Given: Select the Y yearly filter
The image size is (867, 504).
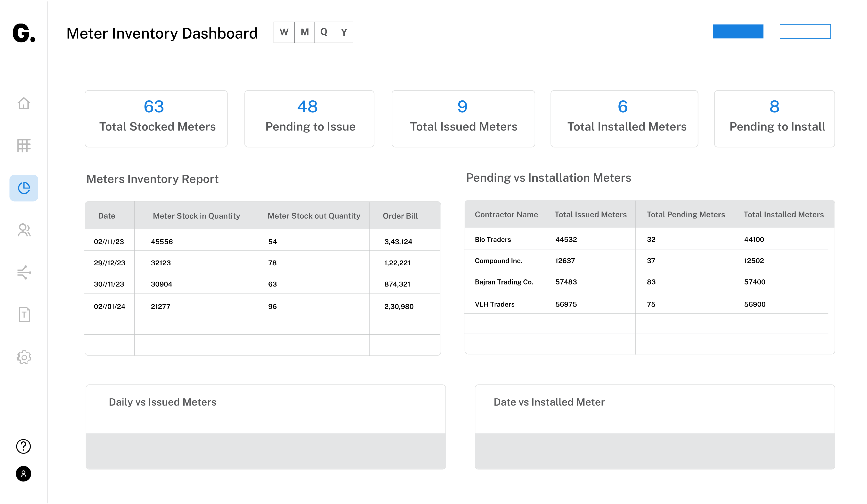Looking at the screenshot, I should click(x=344, y=32).
